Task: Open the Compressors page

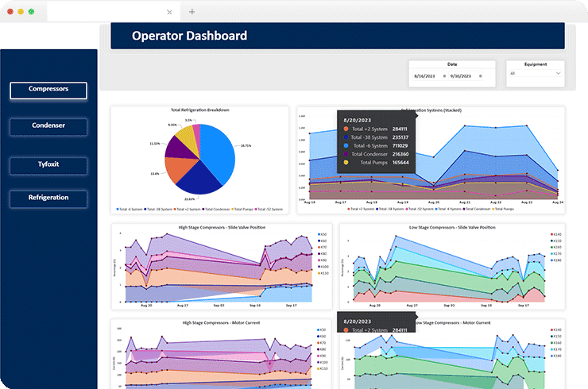Action: (x=48, y=90)
